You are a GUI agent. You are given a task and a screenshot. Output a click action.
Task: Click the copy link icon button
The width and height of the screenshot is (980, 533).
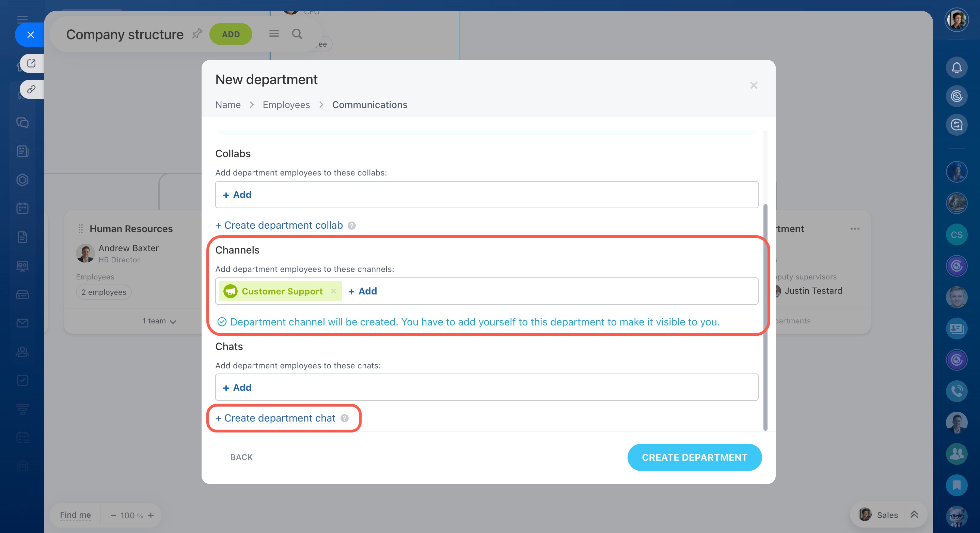32,90
